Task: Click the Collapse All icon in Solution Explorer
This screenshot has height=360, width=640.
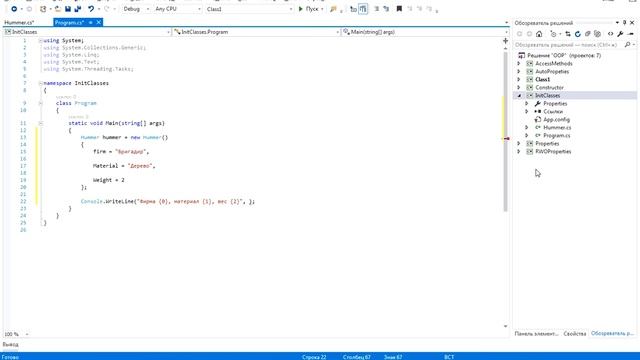Action: point(587,34)
